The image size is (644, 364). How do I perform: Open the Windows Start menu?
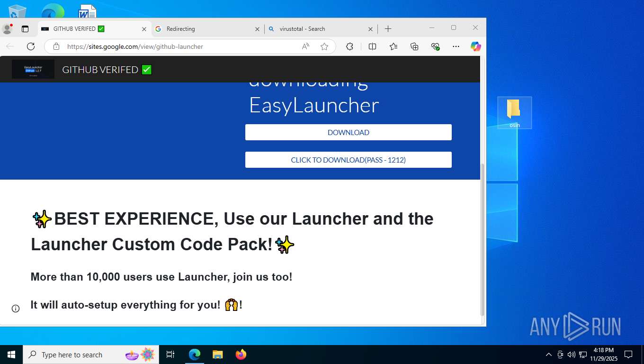(x=11, y=355)
